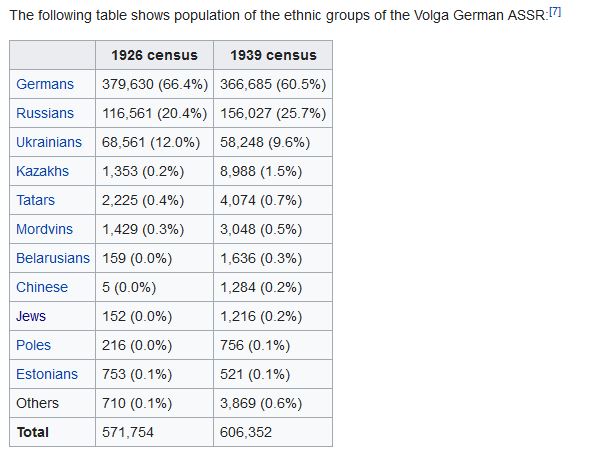Click the 1939 census column header

(272, 55)
